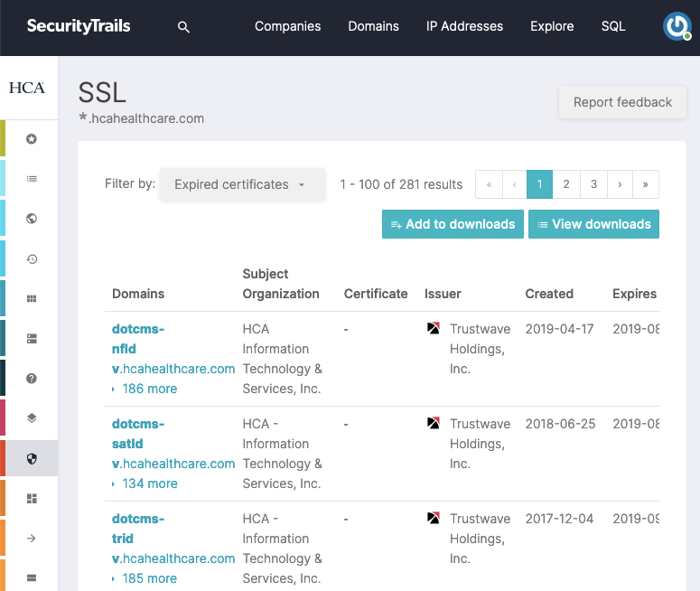The width and height of the screenshot is (700, 591).
Task: Open the grid sidebar icon
Action: [x=32, y=298]
